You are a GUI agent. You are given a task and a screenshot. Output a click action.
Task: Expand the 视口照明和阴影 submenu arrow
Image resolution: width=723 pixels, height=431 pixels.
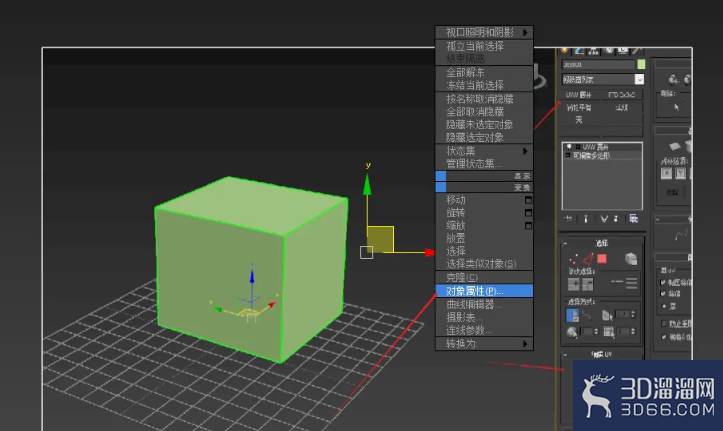tap(525, 32)
